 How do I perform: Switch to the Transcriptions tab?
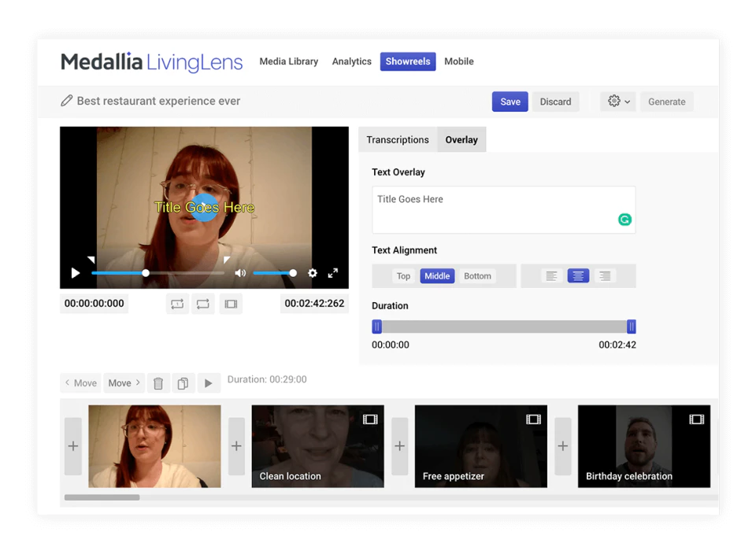click(397, 139)
